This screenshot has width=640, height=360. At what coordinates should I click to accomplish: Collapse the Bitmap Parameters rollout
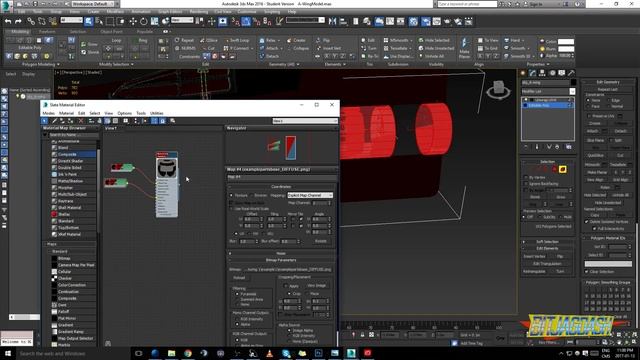(281, 260)
